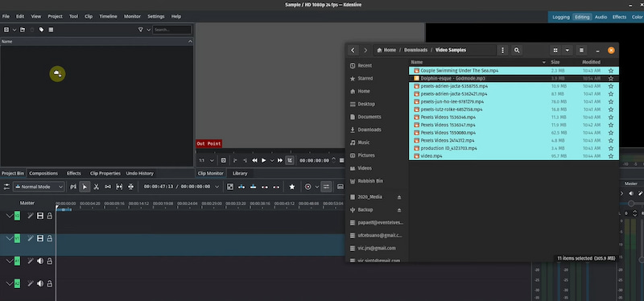Image resolution: width=644 pixels, height=301 pixels.
Task: Open the Add Clip dropdown arrow
Action: [14, 30]
